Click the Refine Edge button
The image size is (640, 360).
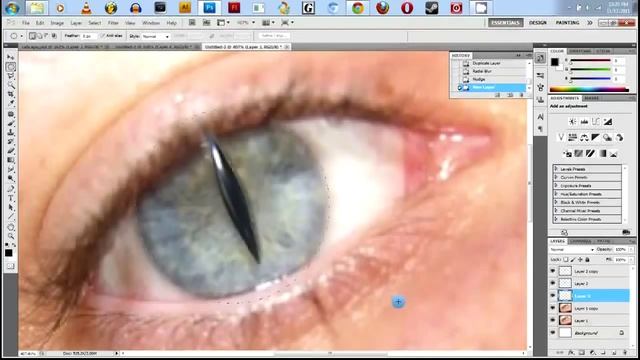point(274,36)
